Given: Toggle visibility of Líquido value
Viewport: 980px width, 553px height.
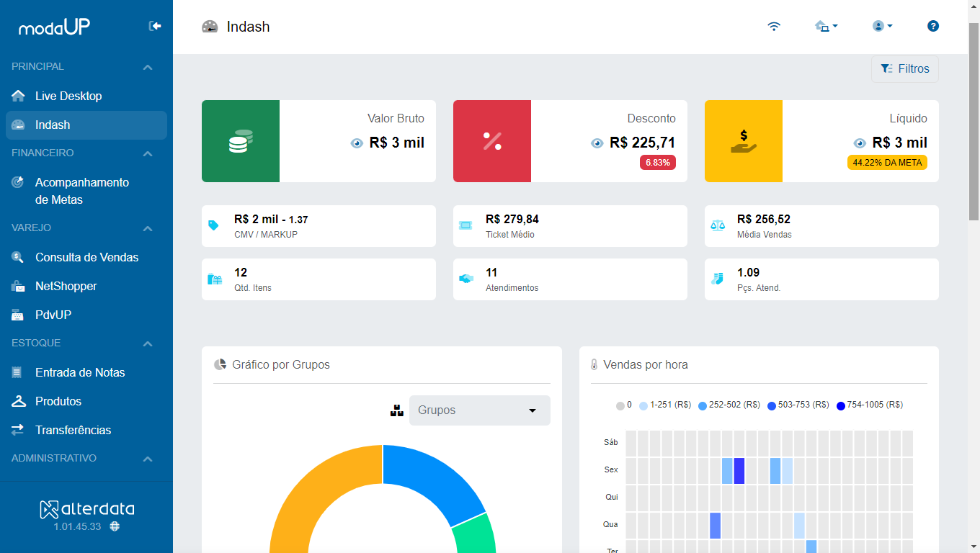Looking at the screenshot, I should click(860, 143).
